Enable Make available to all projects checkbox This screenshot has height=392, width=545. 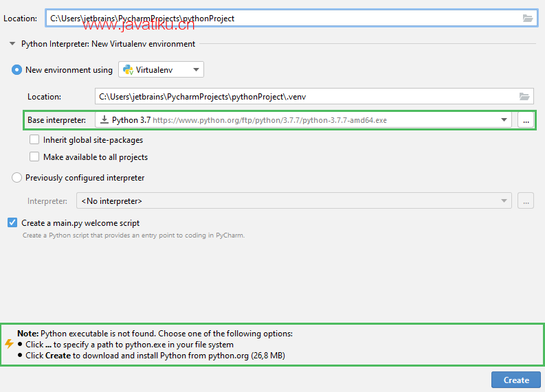[34, 157]
